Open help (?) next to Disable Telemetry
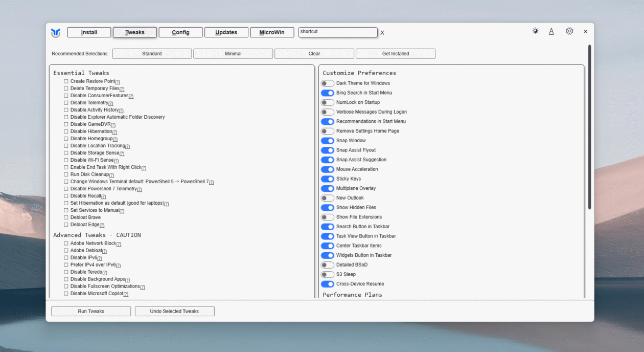 tap(110, 103)
